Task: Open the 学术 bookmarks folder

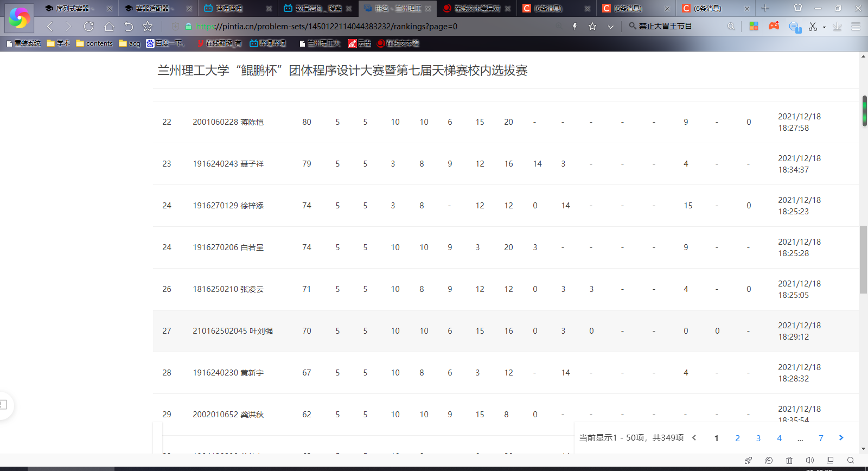Action: point(58,43)
